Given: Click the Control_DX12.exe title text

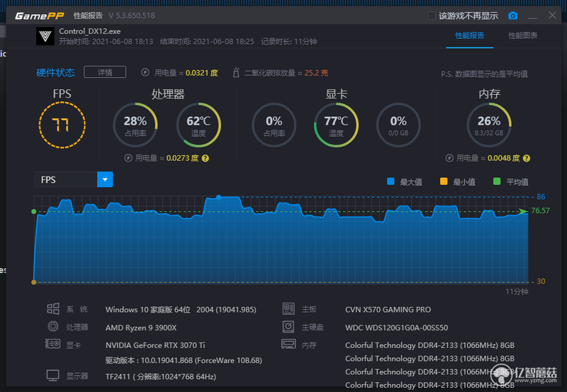Looking at the screenshot, I should pos(90,31).
